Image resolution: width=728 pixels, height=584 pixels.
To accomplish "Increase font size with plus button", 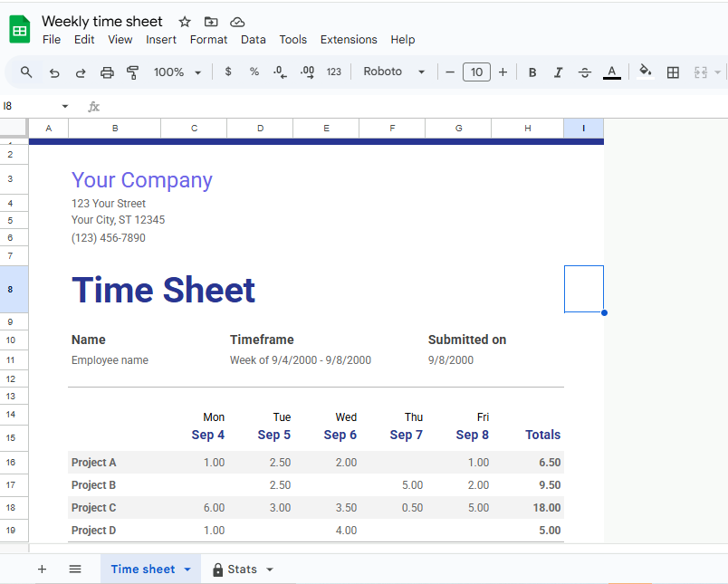I will pos(503,72).
